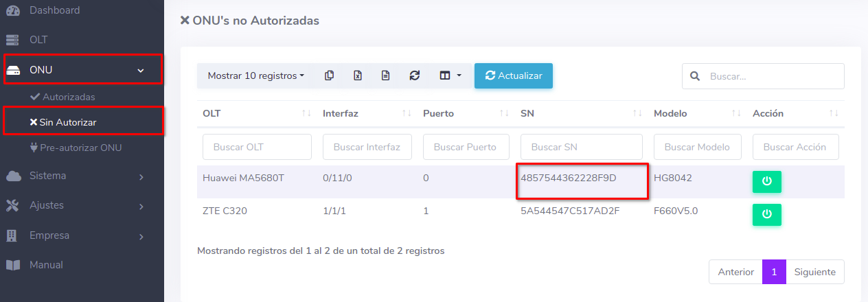Click green power button for ZTE C320

click(766, 214)
